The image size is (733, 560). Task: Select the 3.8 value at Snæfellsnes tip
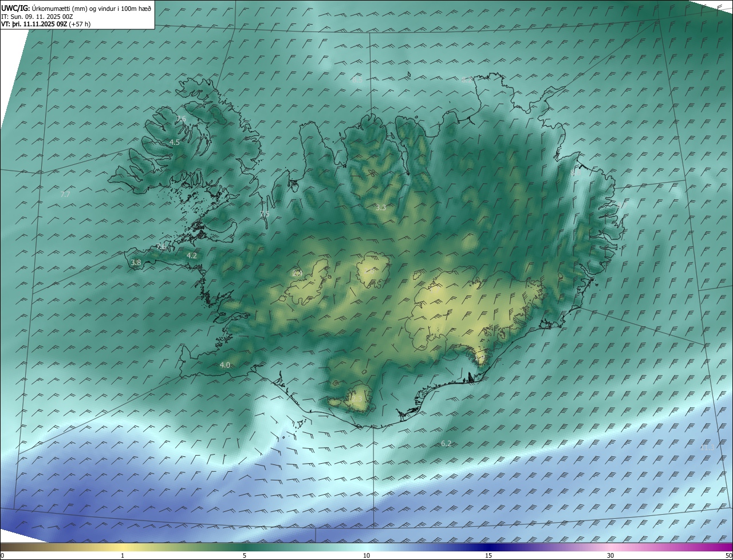[x=136, y=263]
